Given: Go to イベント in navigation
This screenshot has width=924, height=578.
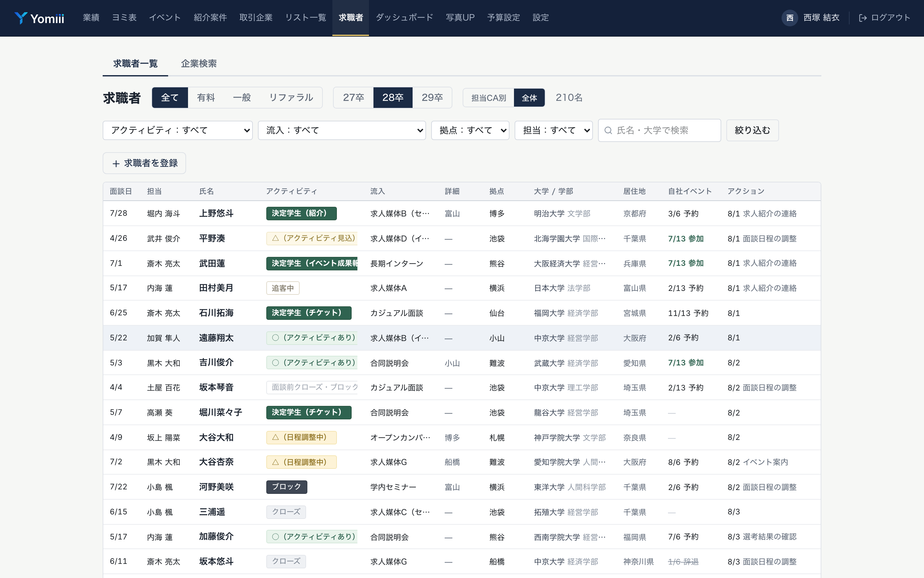Looking at the screenshot, I should [x=165, y=18].
